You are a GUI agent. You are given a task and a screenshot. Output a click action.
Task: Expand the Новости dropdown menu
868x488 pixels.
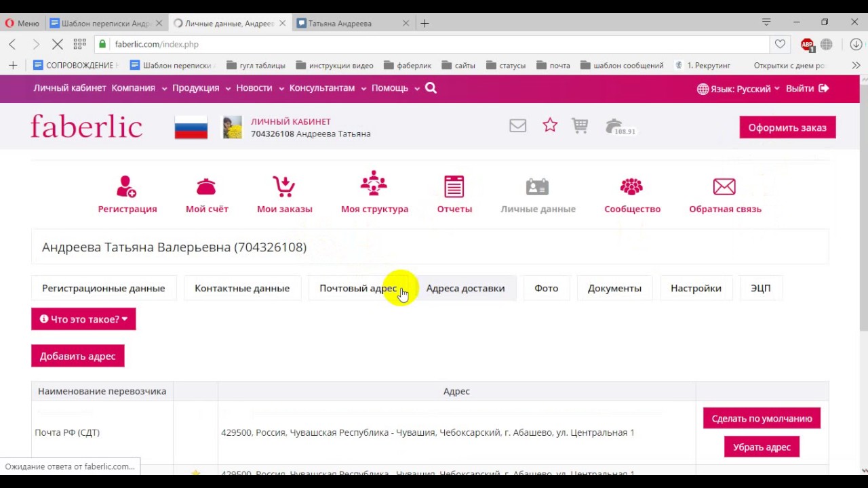tap(260, 88)
